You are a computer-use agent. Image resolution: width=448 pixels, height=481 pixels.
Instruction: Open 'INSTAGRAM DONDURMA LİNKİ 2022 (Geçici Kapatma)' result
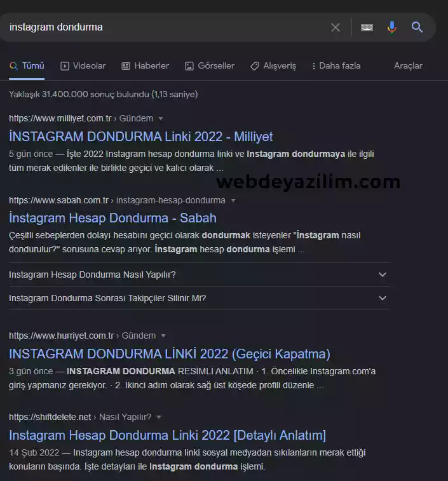[170, 354]
